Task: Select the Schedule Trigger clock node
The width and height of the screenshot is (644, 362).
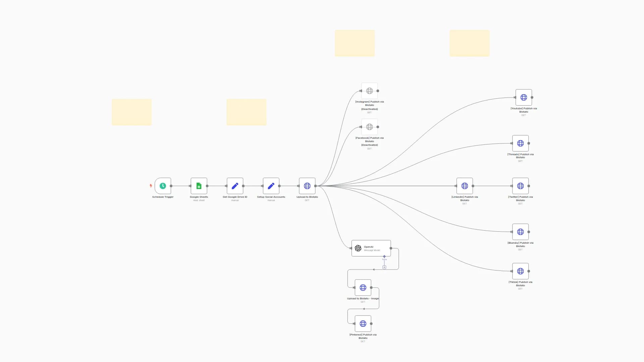Action: pyautogui.click(x=163, y=186)
